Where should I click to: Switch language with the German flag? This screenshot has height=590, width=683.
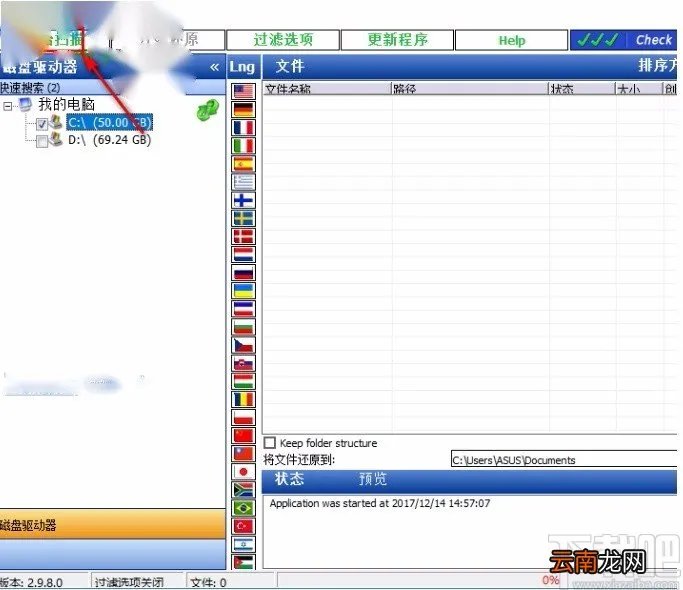[243, 109]
